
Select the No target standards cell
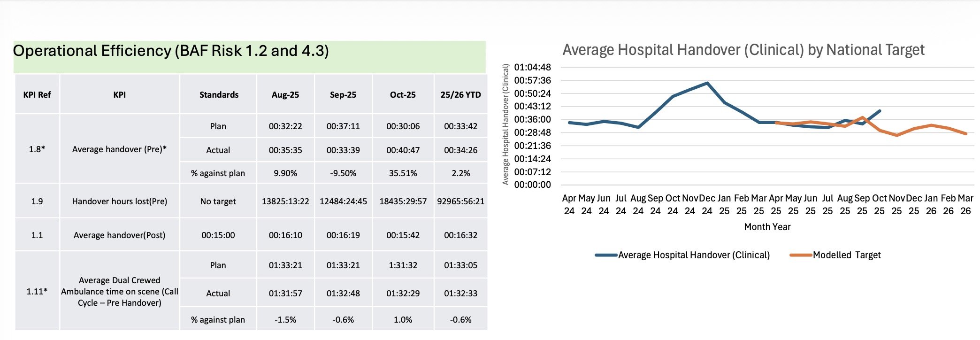point(218,201)
